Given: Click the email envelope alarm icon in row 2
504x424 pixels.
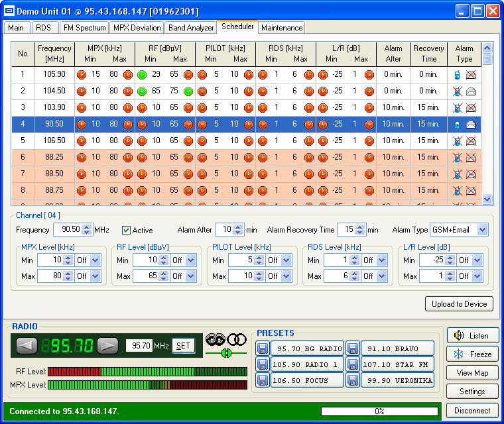Looking at the screenshot, I should pyautogui.click(x=470, y=91).
